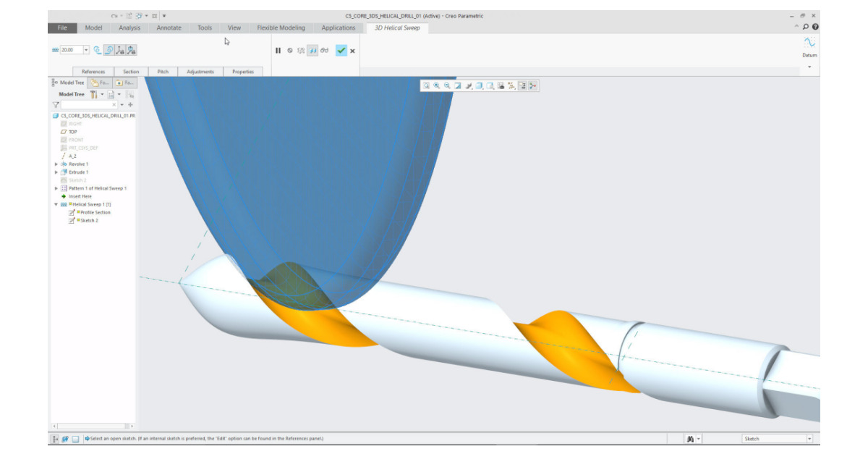Select the Zoom In tool in the graphics toolbar
Image resolution: width=868 pixels, height=454 pixels.
coord(436,85)
